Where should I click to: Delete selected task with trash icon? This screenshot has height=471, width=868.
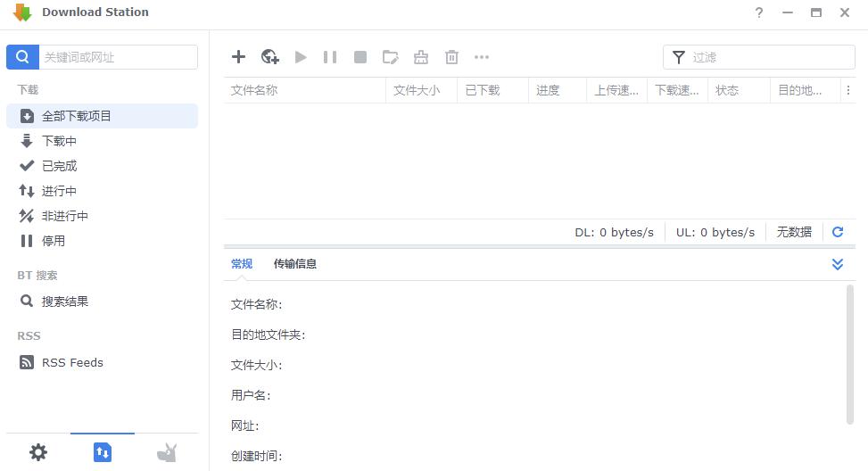[451, 57]
